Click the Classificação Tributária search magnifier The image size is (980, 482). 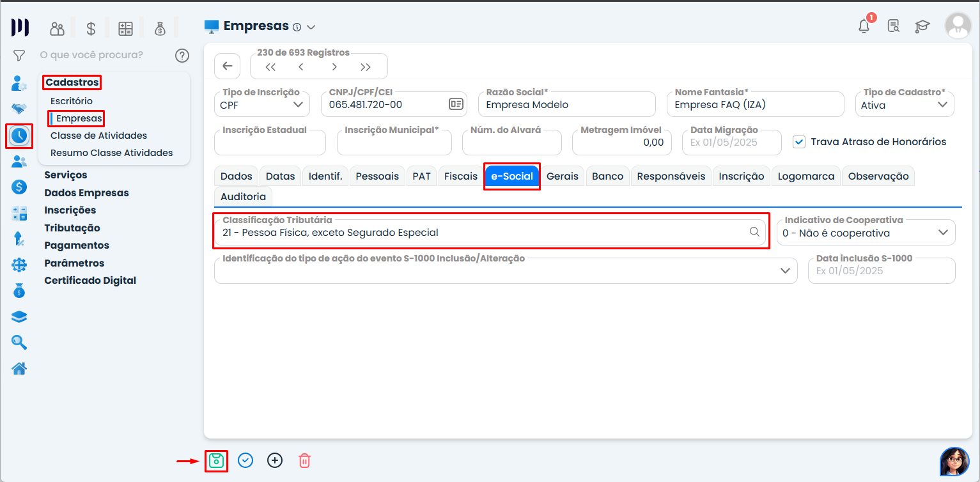click(755, 232)
